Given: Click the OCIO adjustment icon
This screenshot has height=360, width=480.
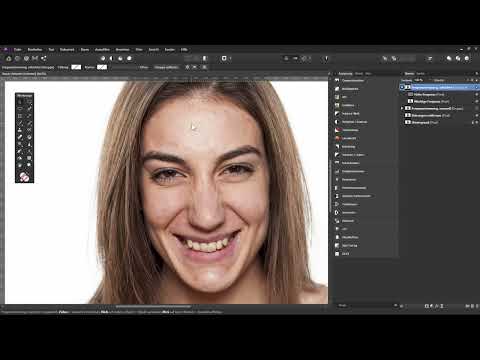Looking at the screenshot, I should (337, 254).
